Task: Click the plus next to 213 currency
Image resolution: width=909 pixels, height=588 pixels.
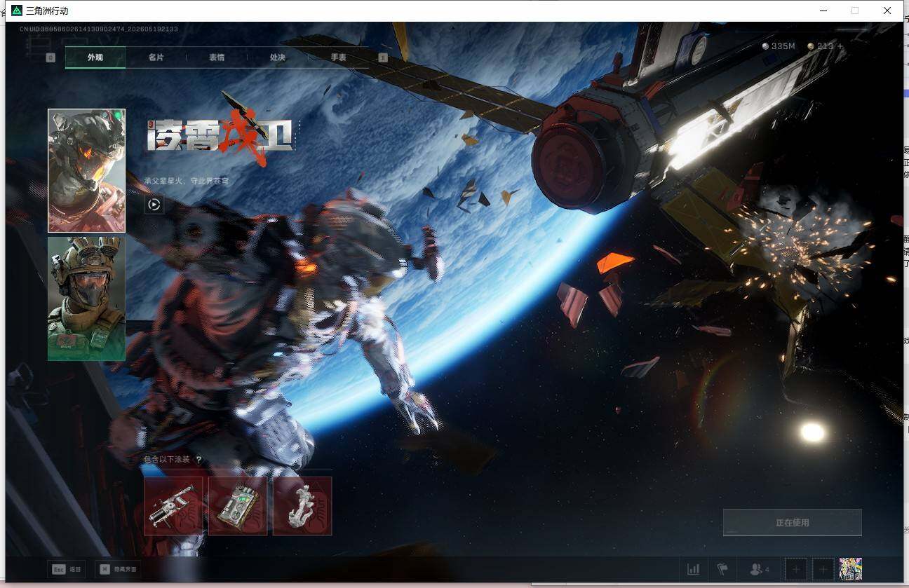Action: [x=841, y=46]
